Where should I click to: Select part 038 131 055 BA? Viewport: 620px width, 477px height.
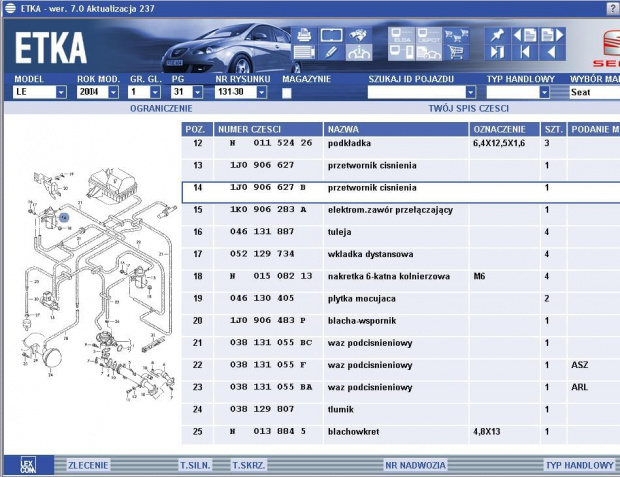pyautogui.click(x=401, y=392)
